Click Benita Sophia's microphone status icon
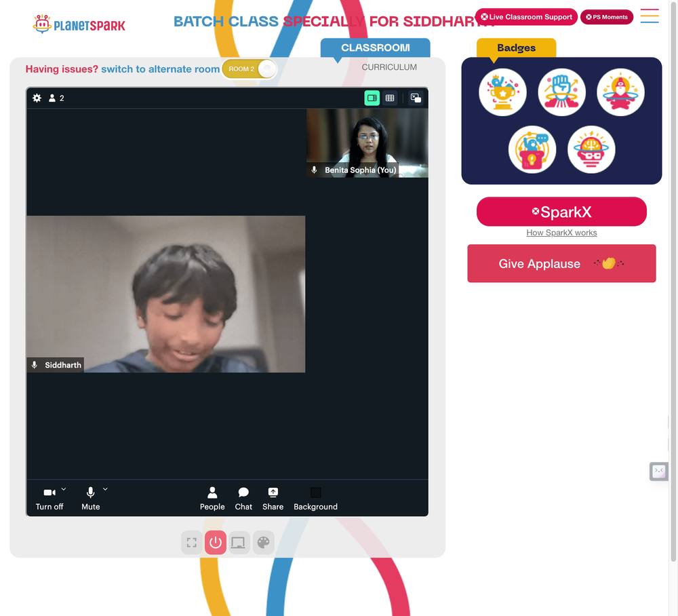The image size is (678, 616). 315,170
